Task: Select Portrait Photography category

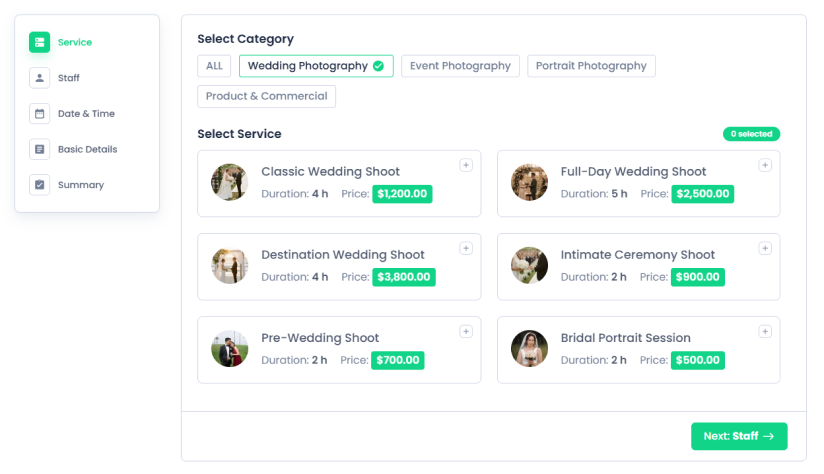Action: 591,66
